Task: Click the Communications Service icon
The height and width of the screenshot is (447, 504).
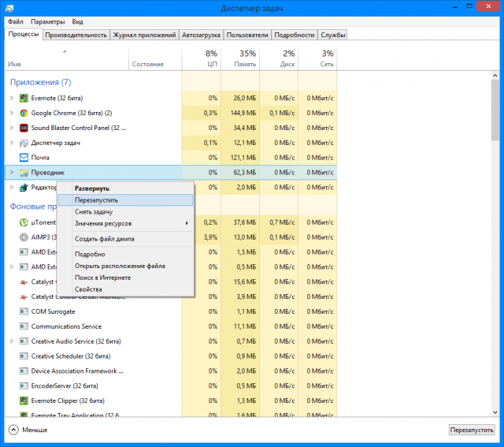Action: click(24, 326)
